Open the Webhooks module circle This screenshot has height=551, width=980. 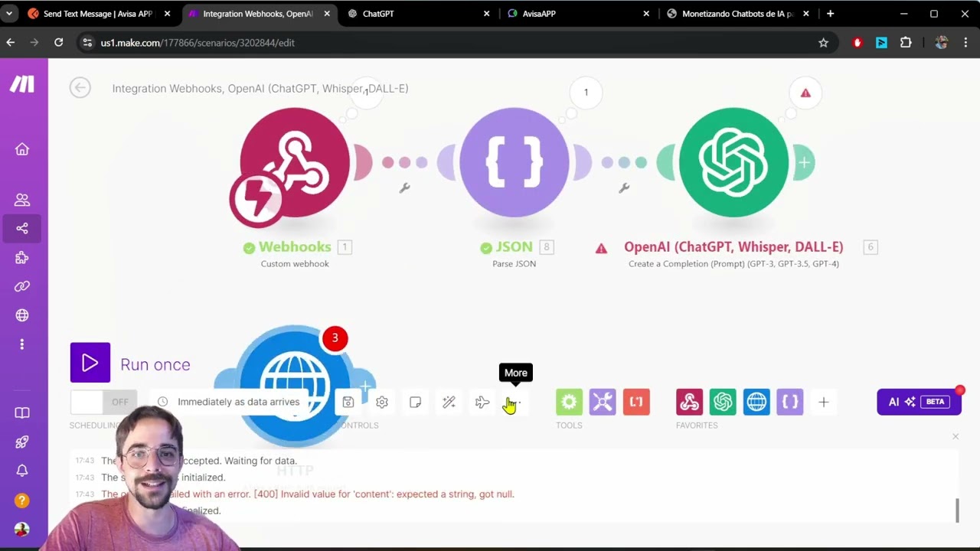(296, 162)
